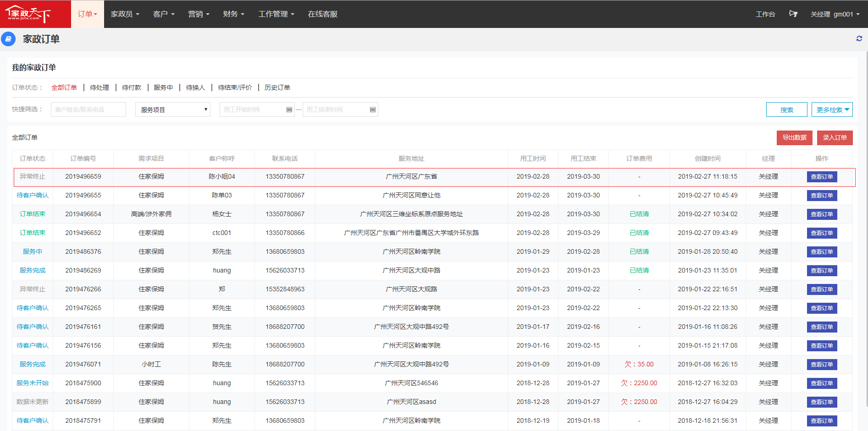The height and width of the screenshot is (431, 868).
Task: Select the 待结束/评价 status tab
Action: pyautogui.click(x=235, y=87)
